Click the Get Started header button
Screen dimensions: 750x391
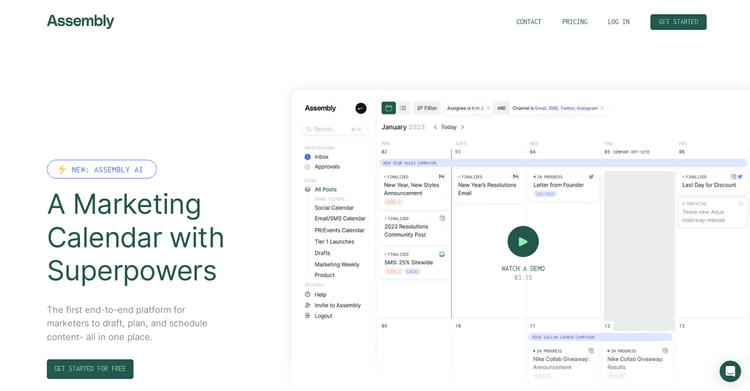[x=678, y=22]
